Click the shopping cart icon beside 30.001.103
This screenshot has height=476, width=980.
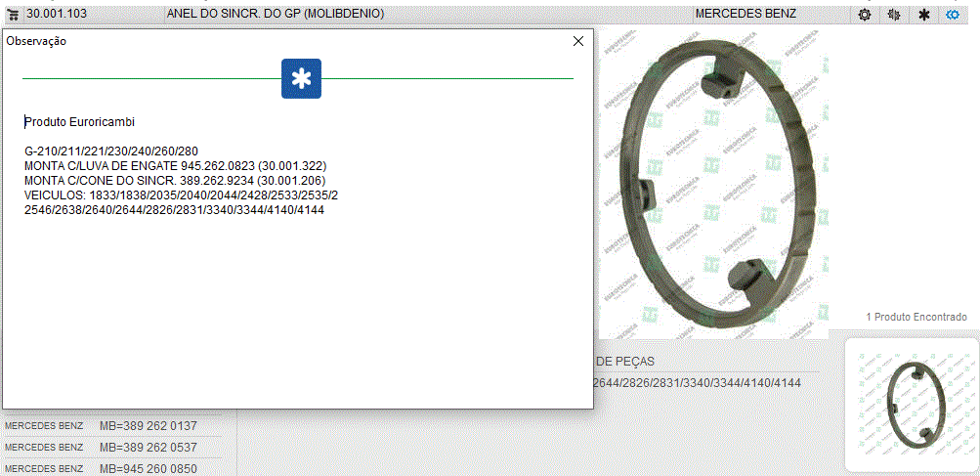(x=14, y=14)
